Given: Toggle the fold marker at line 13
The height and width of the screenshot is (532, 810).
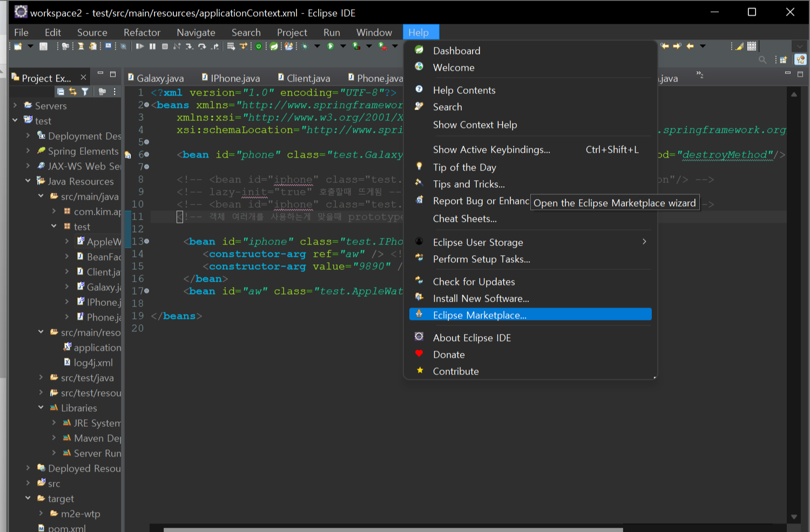Looking at the screenshot, I should click(x=146, y=241).
